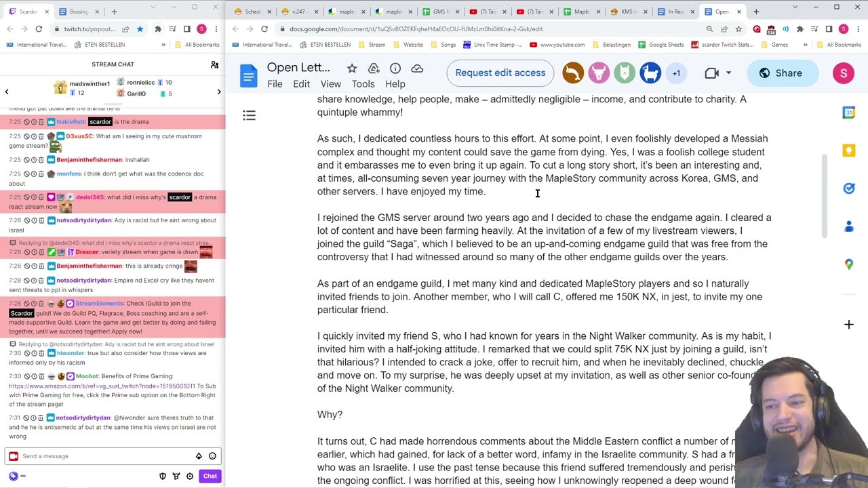Reload the Twitch popout chat page
This screenshot has width=868, height=488.
39,29
